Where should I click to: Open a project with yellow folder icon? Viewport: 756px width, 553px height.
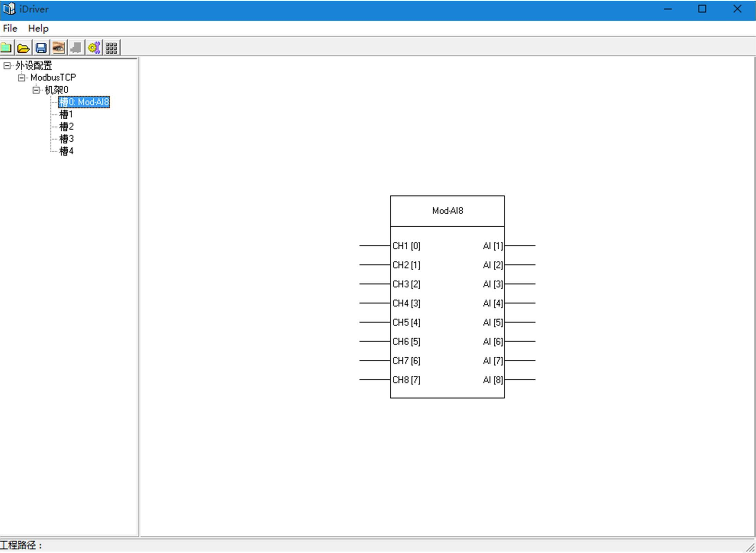(23, 47)
